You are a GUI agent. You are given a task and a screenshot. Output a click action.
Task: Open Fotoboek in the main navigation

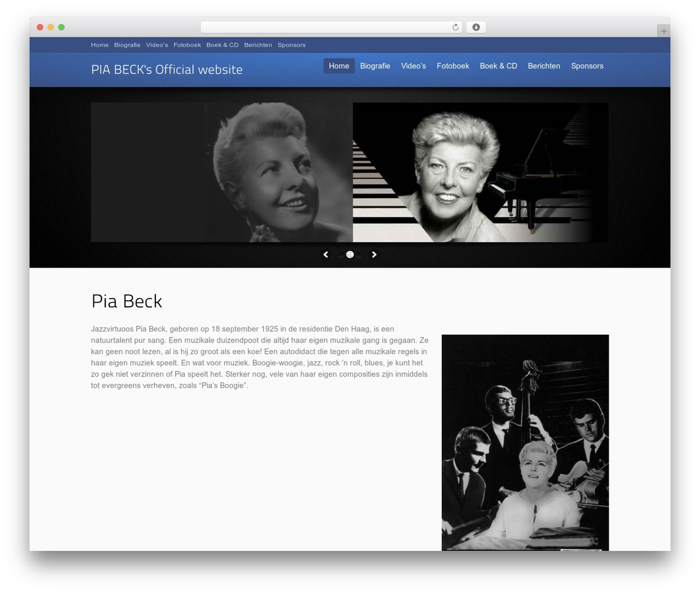453,66
